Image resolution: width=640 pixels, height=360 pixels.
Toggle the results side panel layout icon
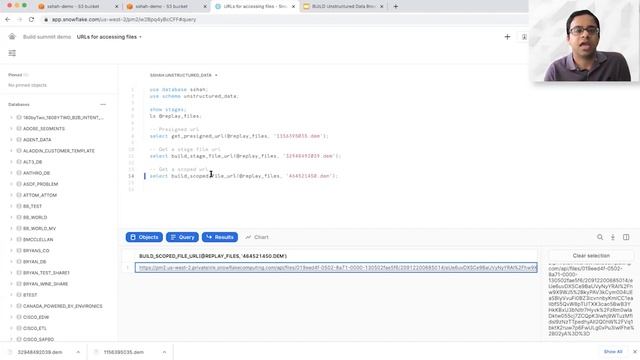(626, 237)
